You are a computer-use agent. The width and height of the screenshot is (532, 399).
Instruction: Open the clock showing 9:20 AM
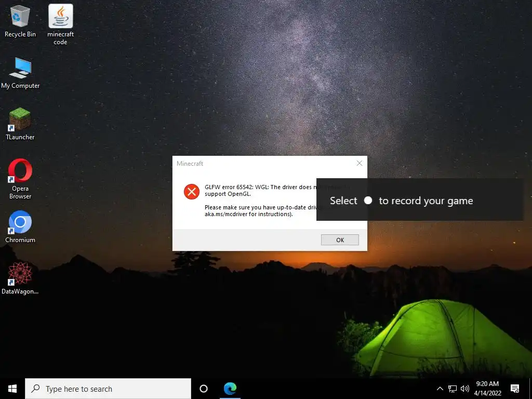pos(487,389)
